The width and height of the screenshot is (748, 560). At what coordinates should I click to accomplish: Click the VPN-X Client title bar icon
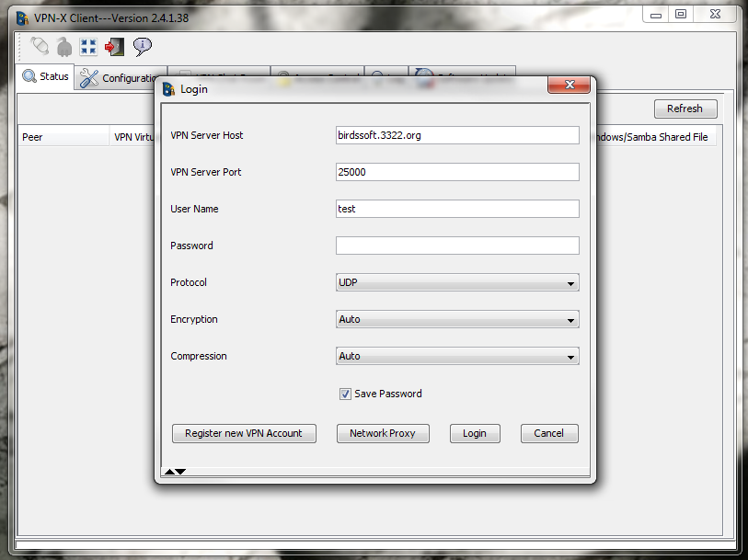tap(22, 18)
